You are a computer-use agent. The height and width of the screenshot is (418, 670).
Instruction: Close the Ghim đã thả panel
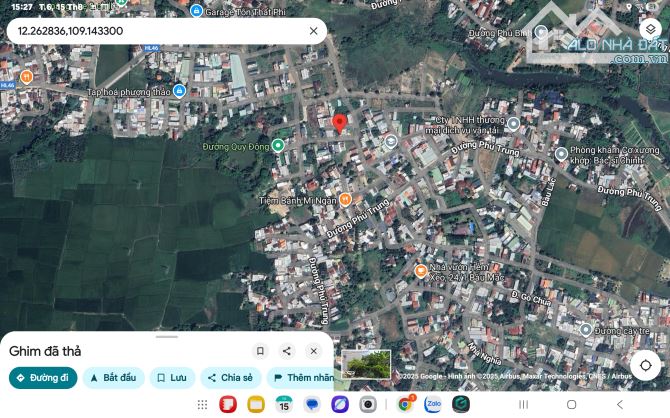pyautogui.click(x=313, y=351)
